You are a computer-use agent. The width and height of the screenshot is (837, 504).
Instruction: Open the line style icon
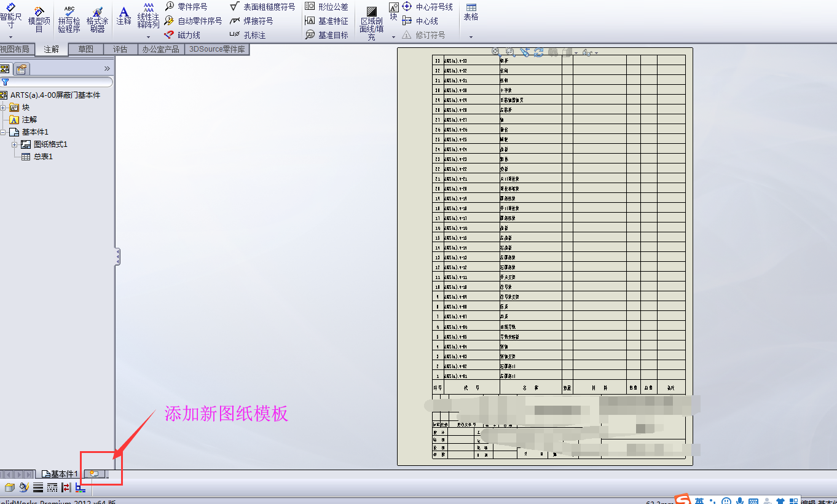tap(52, 487)
